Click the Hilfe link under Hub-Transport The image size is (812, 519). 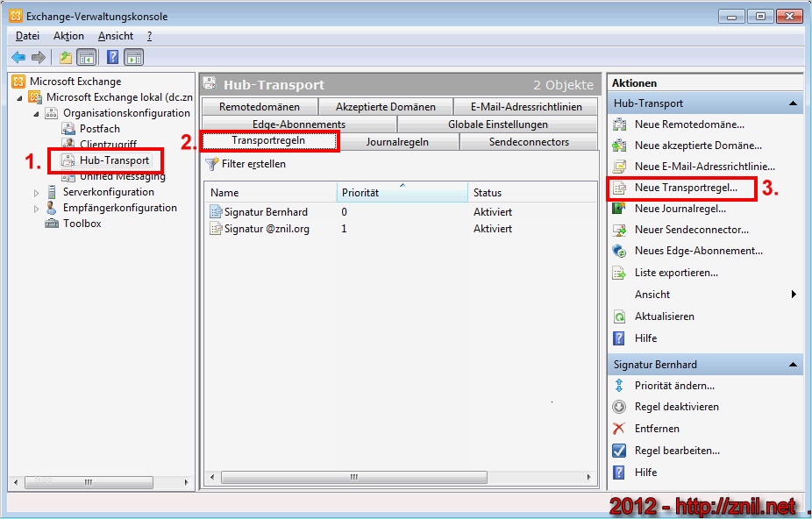tap(645, 338)
